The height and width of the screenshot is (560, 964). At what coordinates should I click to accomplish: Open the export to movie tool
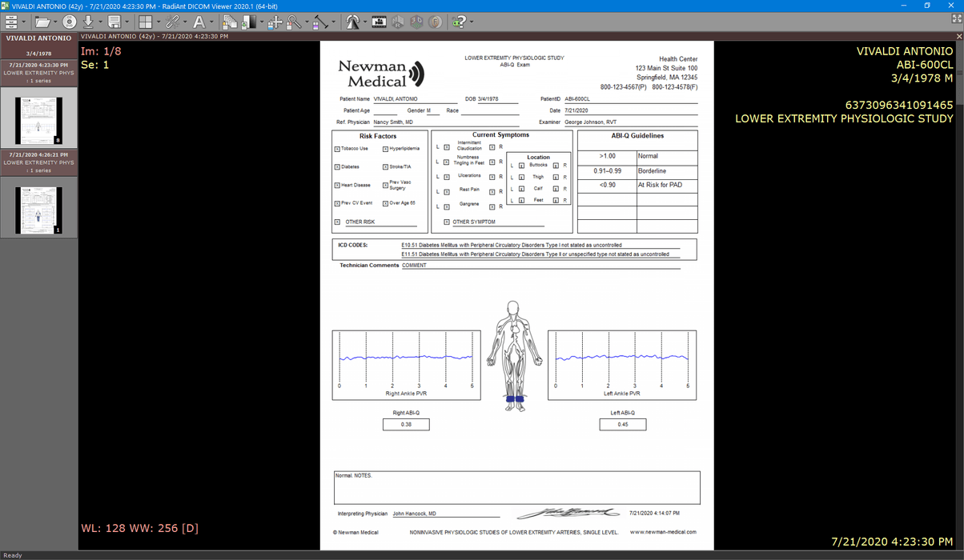379,22
